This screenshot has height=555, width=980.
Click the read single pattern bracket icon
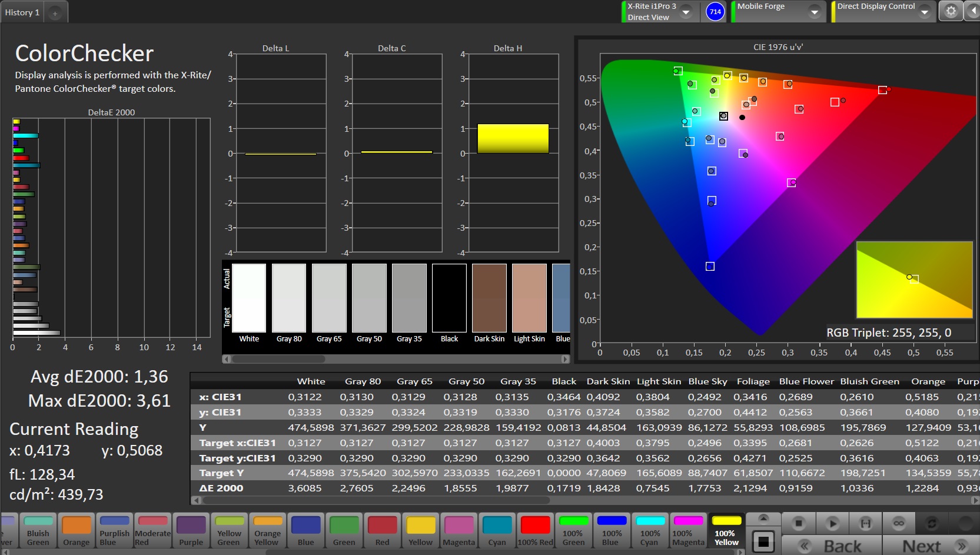[866, 523]
